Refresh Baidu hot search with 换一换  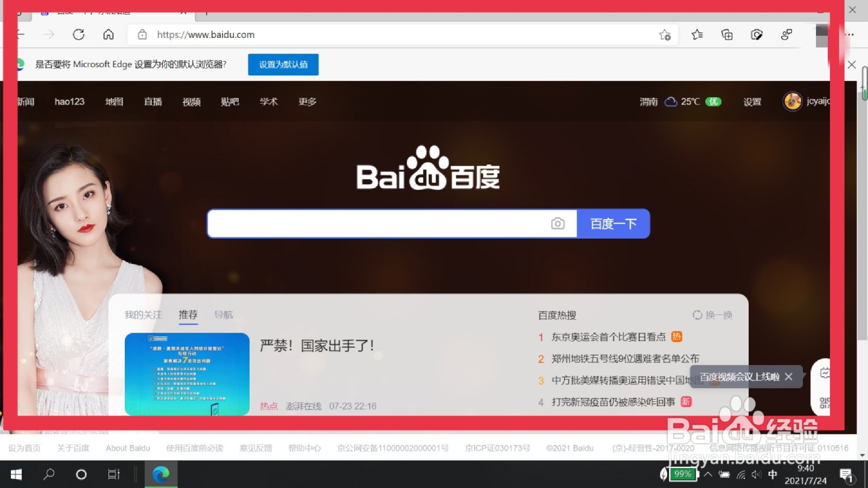tap(712, 315)
